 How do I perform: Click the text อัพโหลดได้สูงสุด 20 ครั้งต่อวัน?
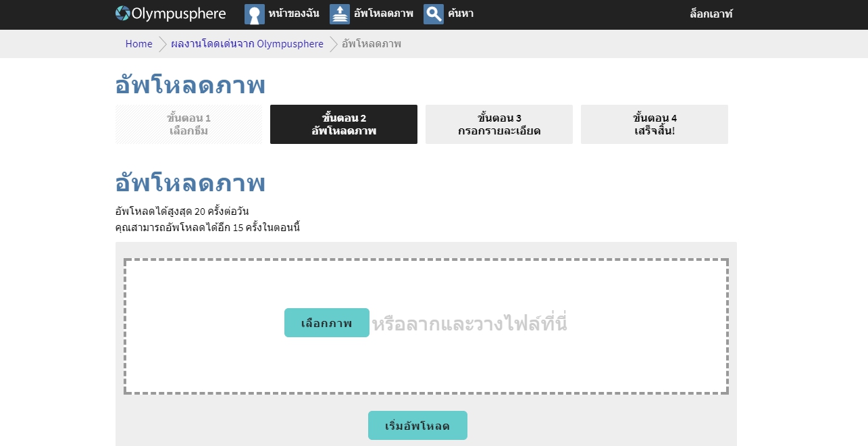[182, 212]
